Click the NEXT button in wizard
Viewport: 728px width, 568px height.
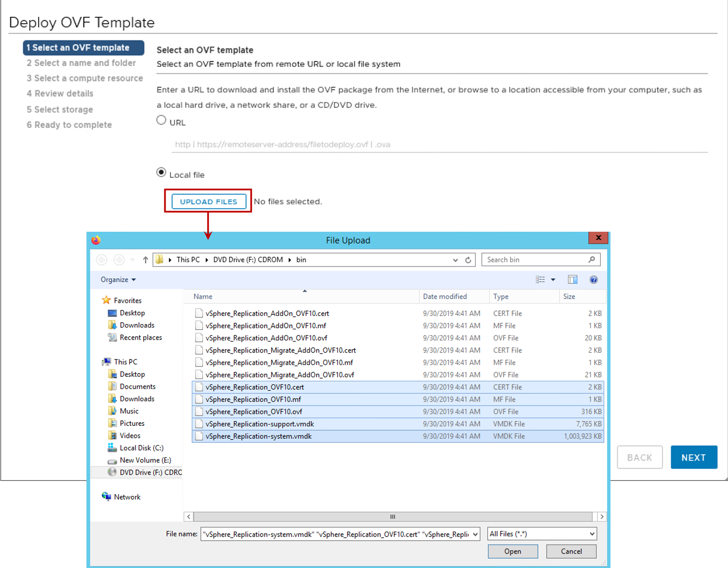coord(693,457)
